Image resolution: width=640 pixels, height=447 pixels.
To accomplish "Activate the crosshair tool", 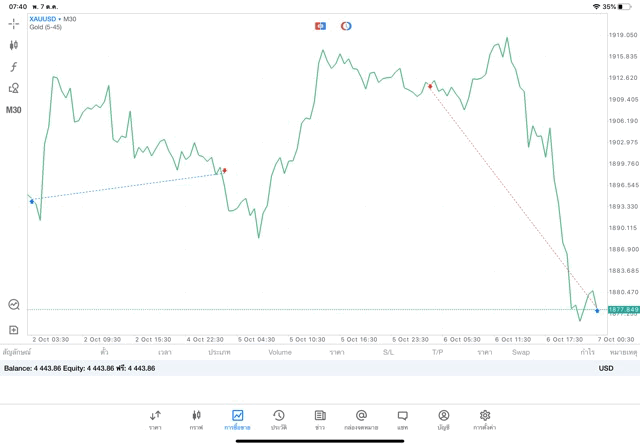I will pos(14,23).
